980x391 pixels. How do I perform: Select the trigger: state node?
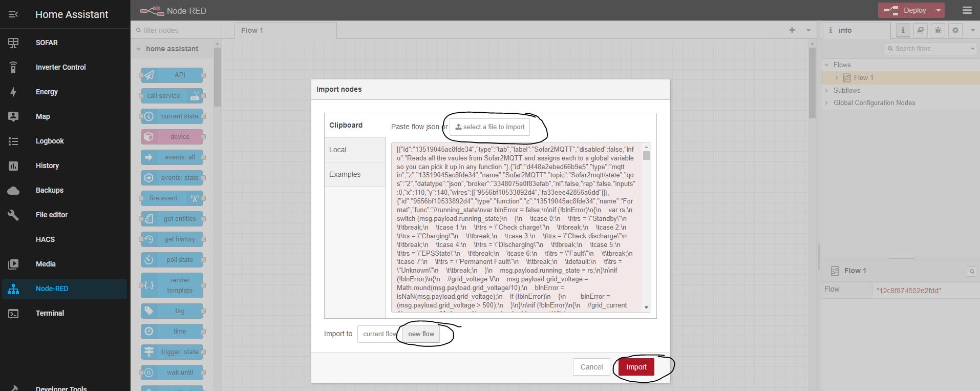point(172,352)
